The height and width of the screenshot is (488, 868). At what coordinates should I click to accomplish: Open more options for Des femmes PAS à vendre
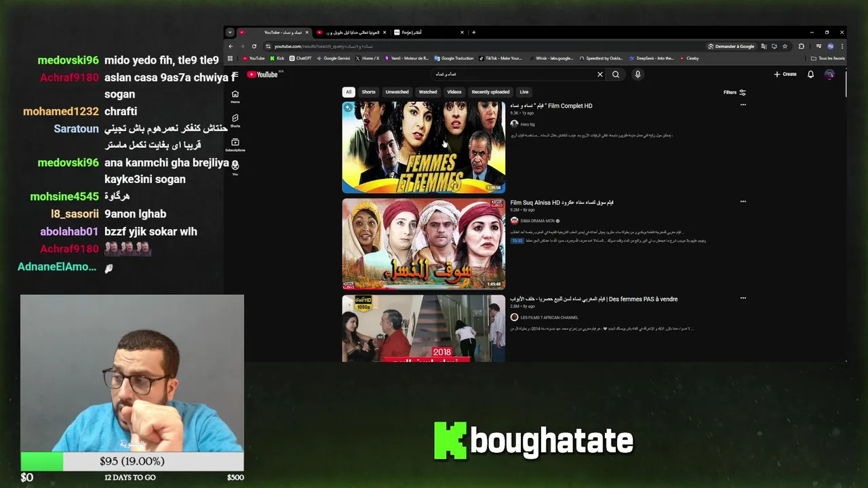[x=743, y=298]
